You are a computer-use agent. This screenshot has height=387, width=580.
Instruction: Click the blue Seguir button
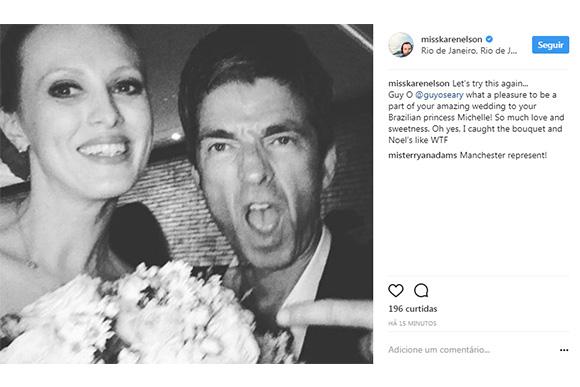(x=550, y=45)
